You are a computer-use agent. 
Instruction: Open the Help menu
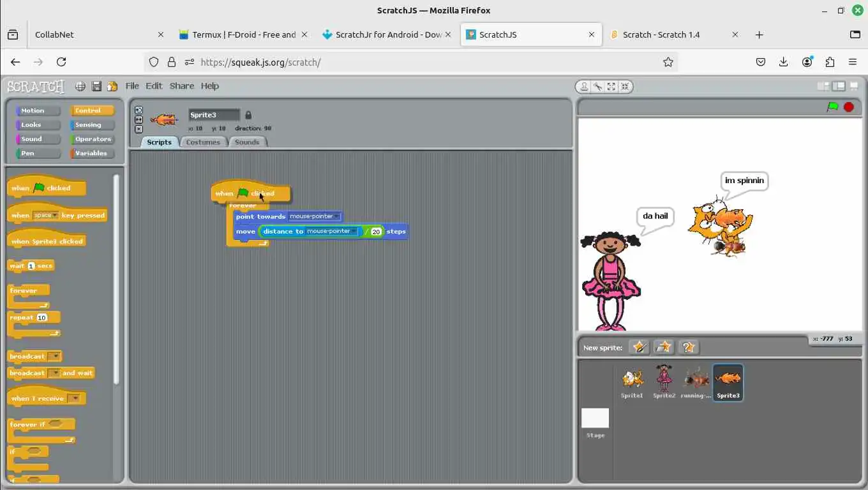point(210,86)
